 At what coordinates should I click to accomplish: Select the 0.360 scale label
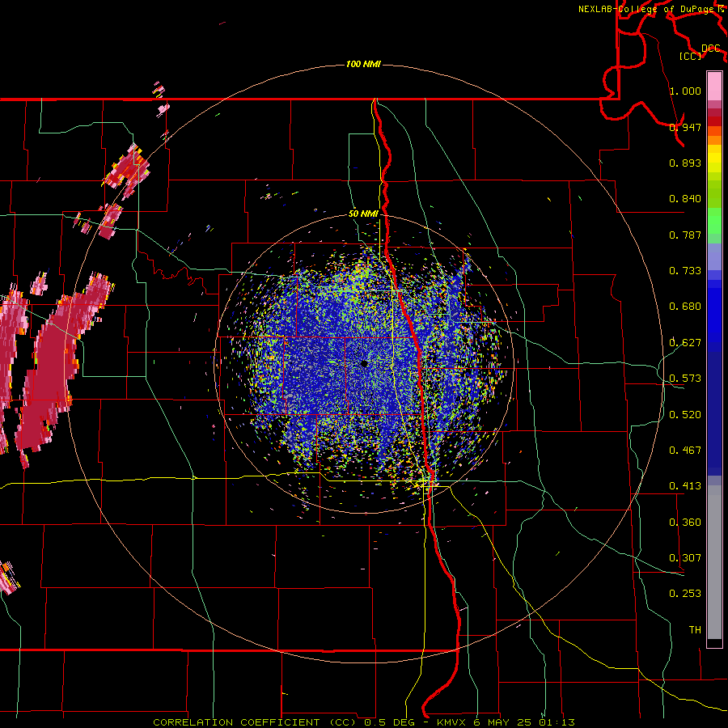coord(685,523)
